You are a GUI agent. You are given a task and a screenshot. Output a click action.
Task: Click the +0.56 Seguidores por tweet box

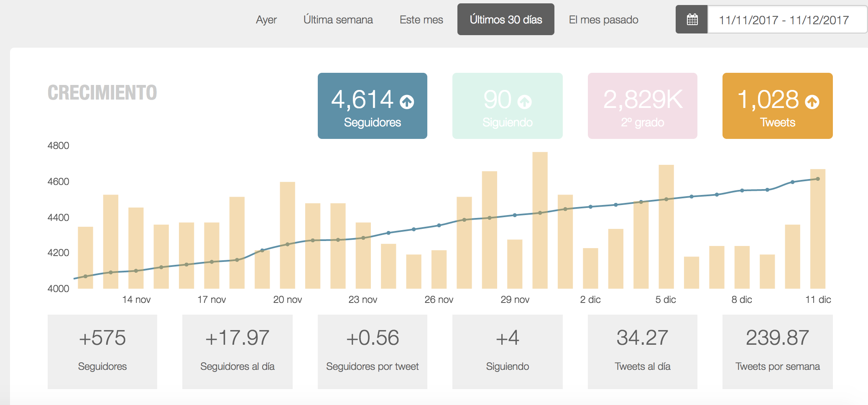pyautogui.click(x=373, y=352)
